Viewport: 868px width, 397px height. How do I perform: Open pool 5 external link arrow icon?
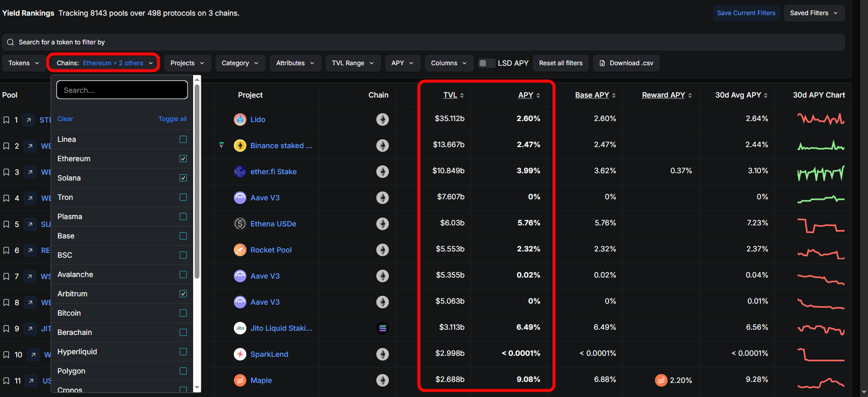pyautogui.click(x=30, y=224)
